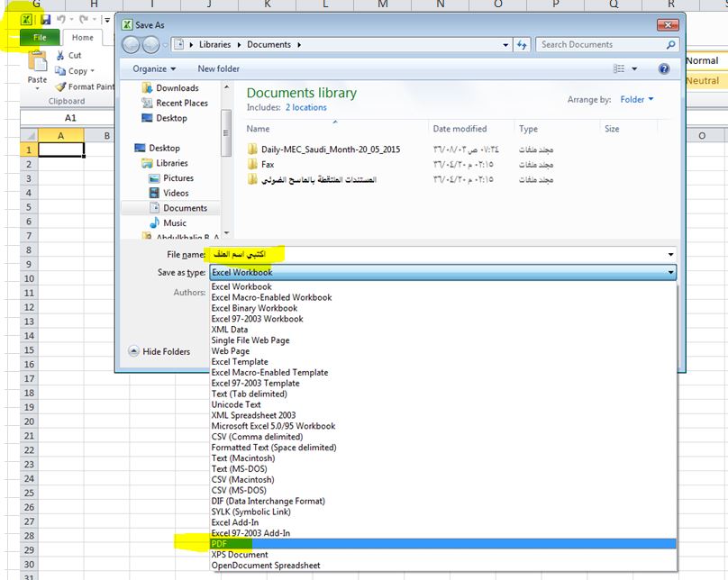728x580 pixels.
Task: Click the Select All corner of the worksheet
Action: 29,135
